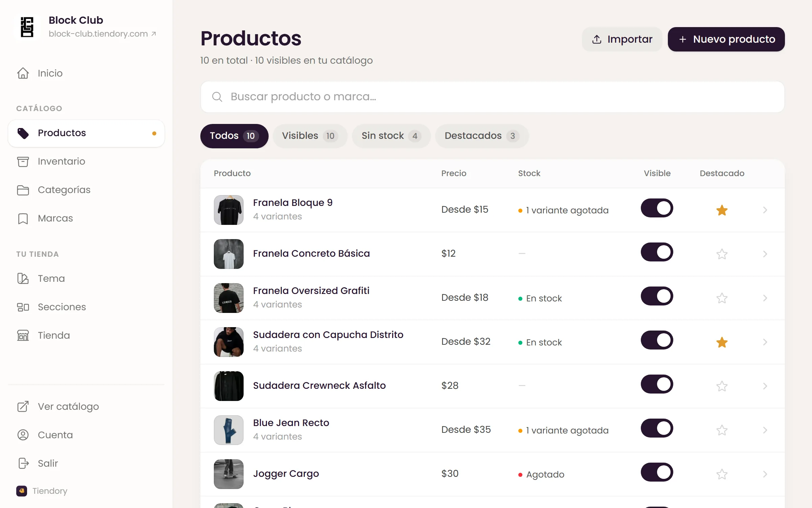
Task: Open Jogger Cargo row chevron
Action: coord(765,474)
